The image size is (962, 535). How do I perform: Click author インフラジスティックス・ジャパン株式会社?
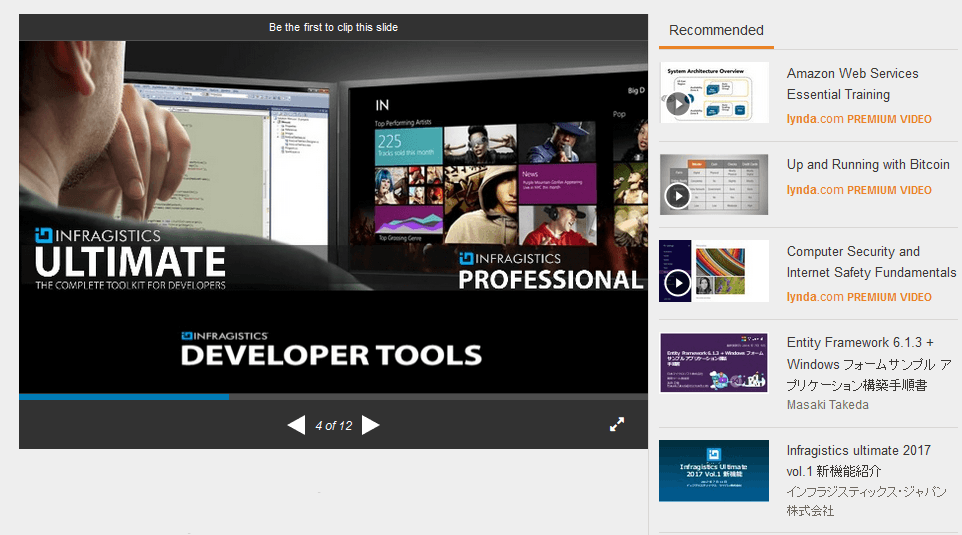(x=866, y=501)
